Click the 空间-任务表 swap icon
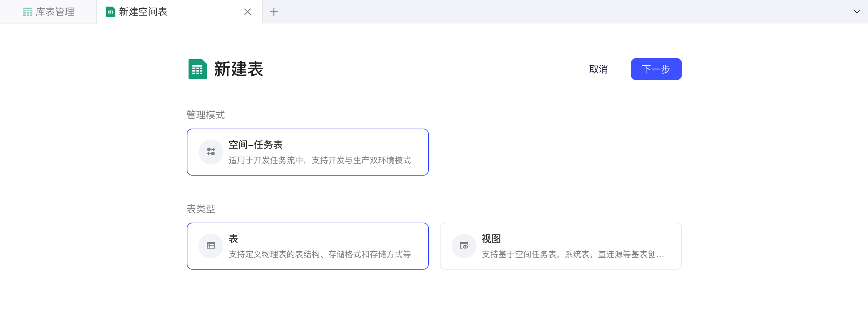 pyautogui.click(x=211, y=152)
